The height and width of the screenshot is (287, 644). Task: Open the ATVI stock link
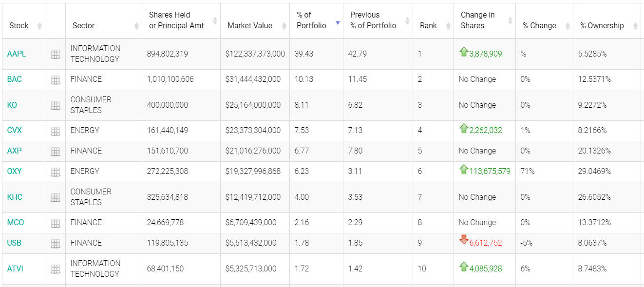[15, 268]
